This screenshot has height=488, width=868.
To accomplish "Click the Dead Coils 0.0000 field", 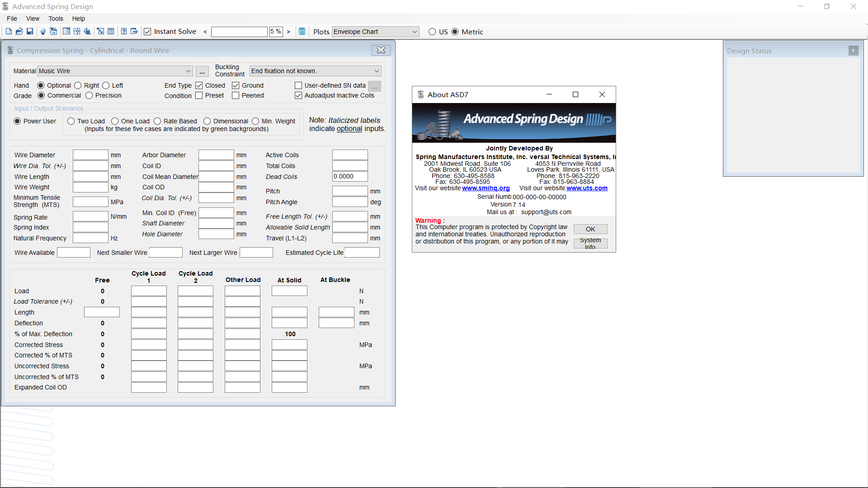I will tap(350, 177).
